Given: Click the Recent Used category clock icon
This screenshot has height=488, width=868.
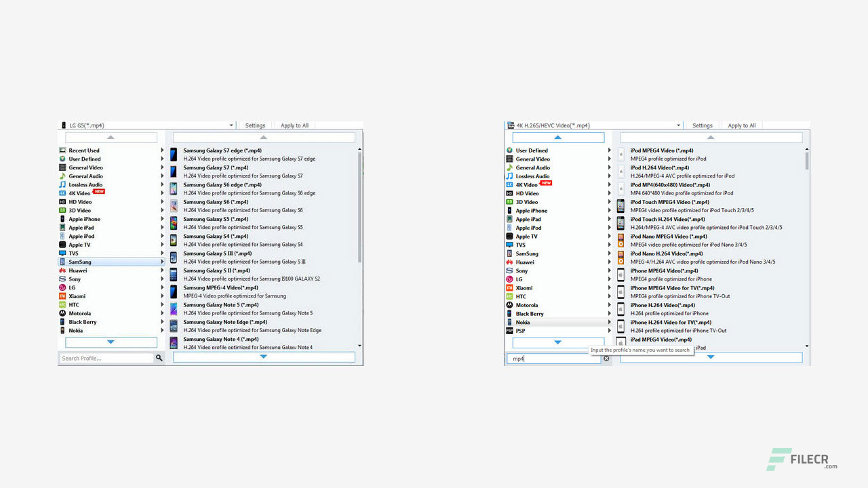Looking at the screenshot, I should 62,150.
